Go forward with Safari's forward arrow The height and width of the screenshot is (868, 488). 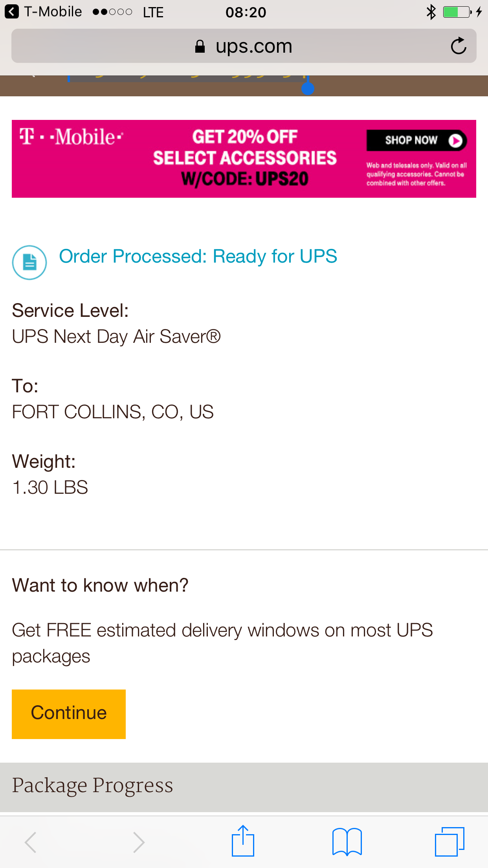pyautogui.click(x=139, y=842)
